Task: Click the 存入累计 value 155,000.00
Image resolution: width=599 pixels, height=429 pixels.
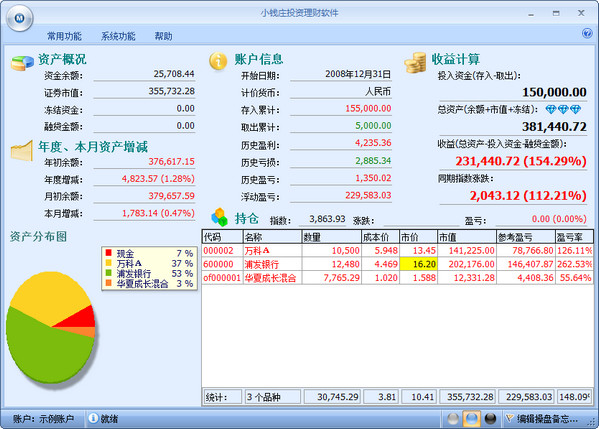Action: click(368, 108)
